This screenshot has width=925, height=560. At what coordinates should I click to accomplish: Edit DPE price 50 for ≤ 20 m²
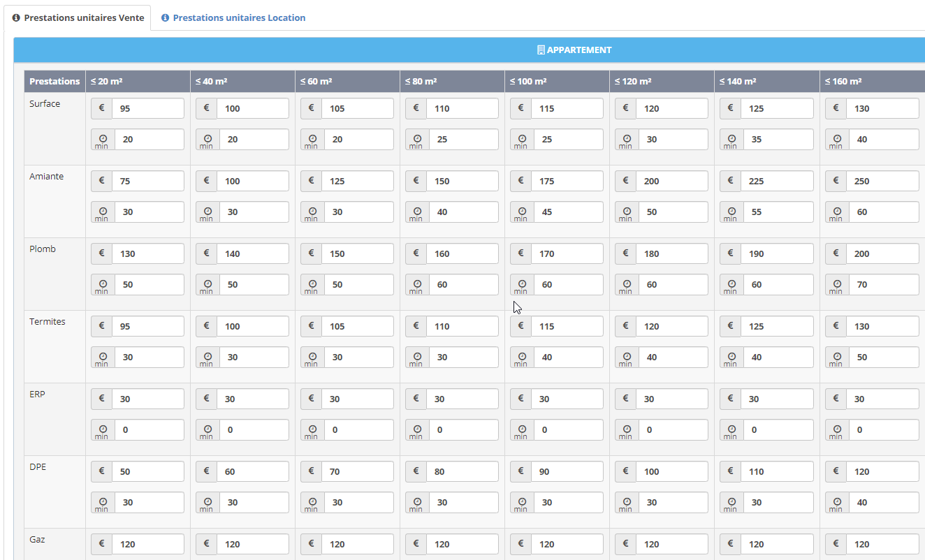[148, 471]
